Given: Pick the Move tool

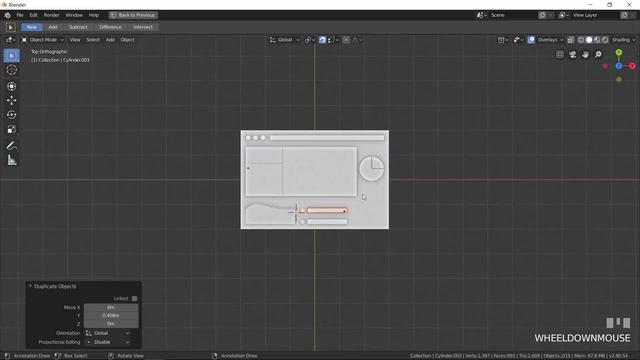Looking at the screenshot, I should [x=11, y=100].
